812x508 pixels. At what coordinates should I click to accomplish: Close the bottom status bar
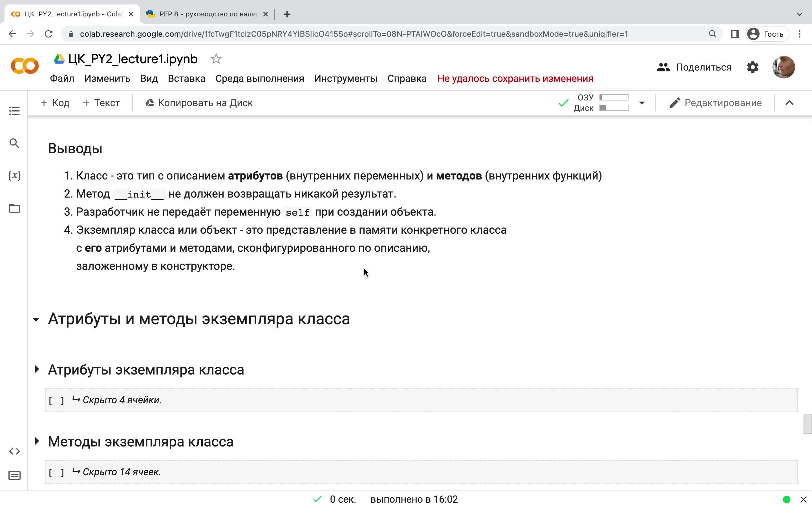(x=804, y=500)
